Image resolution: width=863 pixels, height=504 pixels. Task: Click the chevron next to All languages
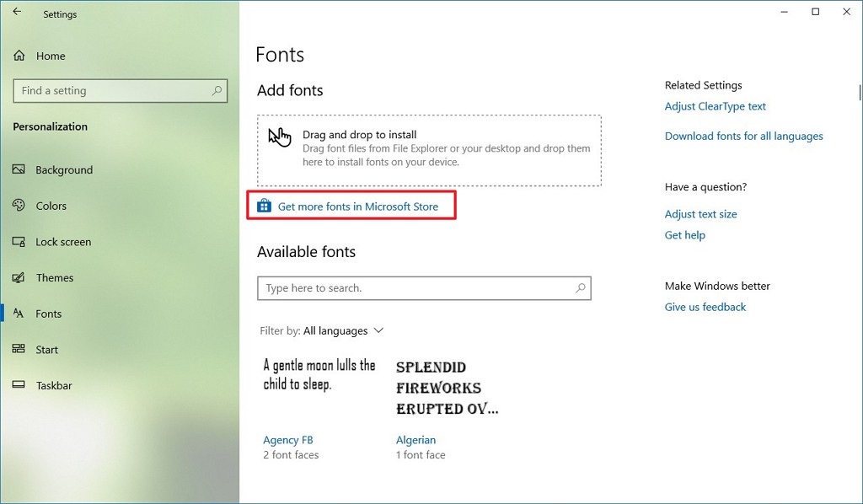coord(378,330)
